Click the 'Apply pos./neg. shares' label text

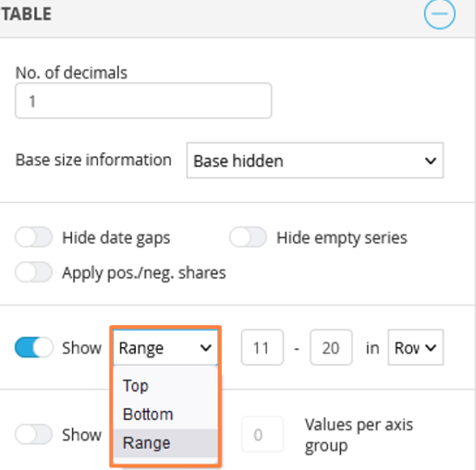[x=144, y=273]
